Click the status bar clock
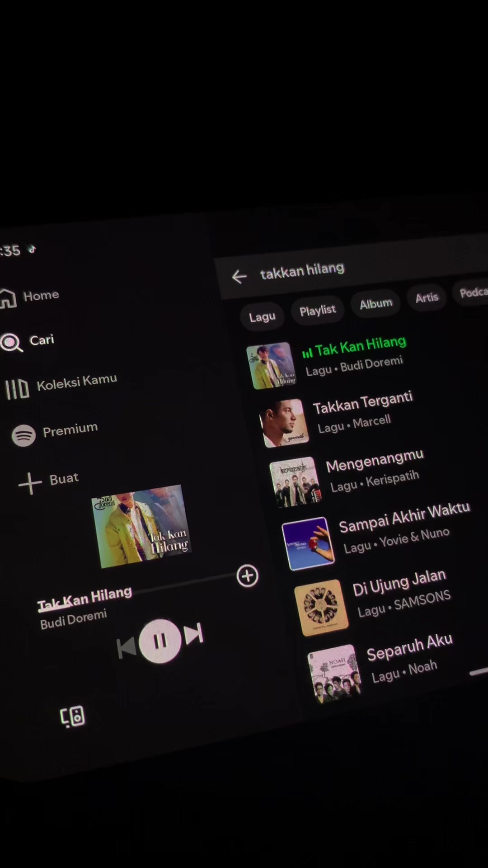Image resolution: width=488 pixels, height=868 pixels. tap(10, 251)
